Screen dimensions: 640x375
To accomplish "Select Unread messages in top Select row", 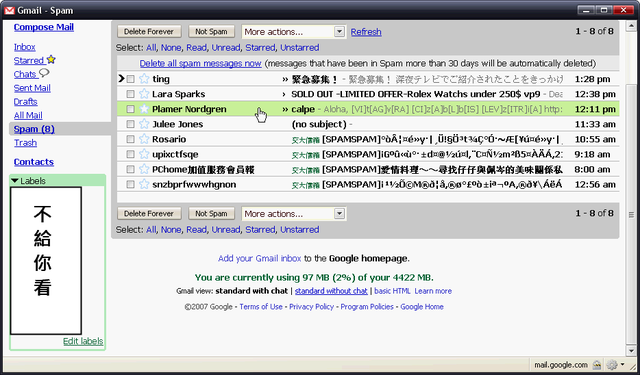I will [x=226, y=48].
